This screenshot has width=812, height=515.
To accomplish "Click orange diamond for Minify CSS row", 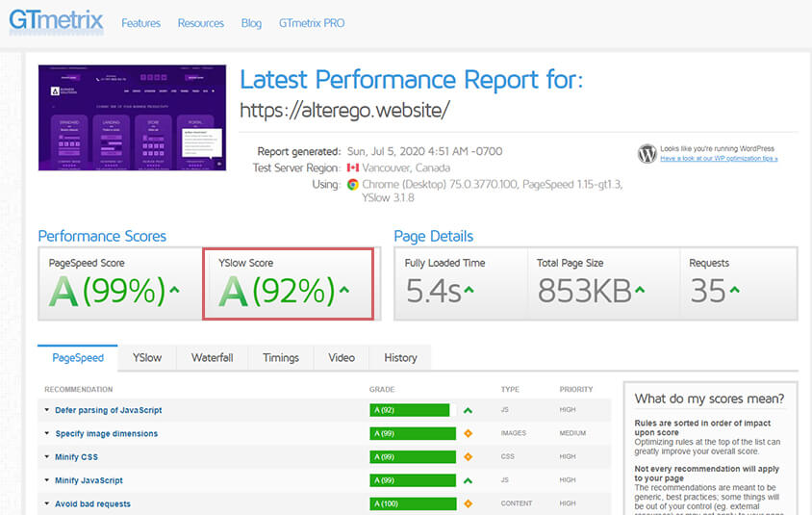I will 469,456.
